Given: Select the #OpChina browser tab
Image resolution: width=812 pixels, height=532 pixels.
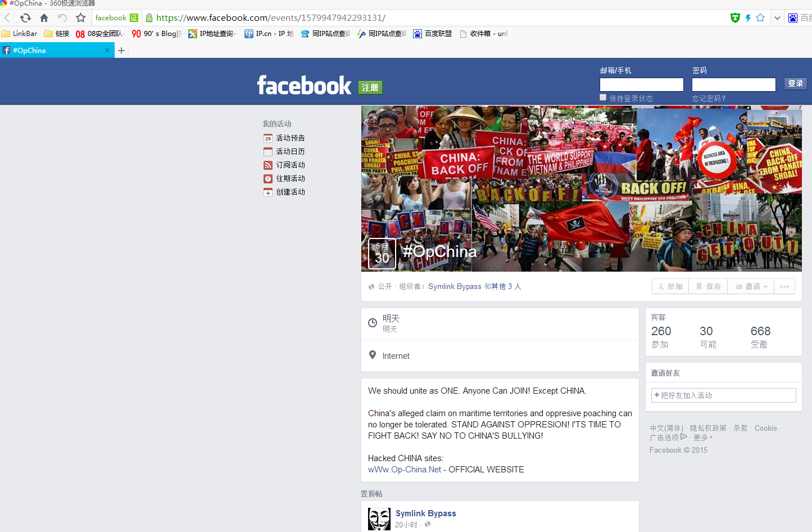Looking at the screenshot, I should [56, 51].
